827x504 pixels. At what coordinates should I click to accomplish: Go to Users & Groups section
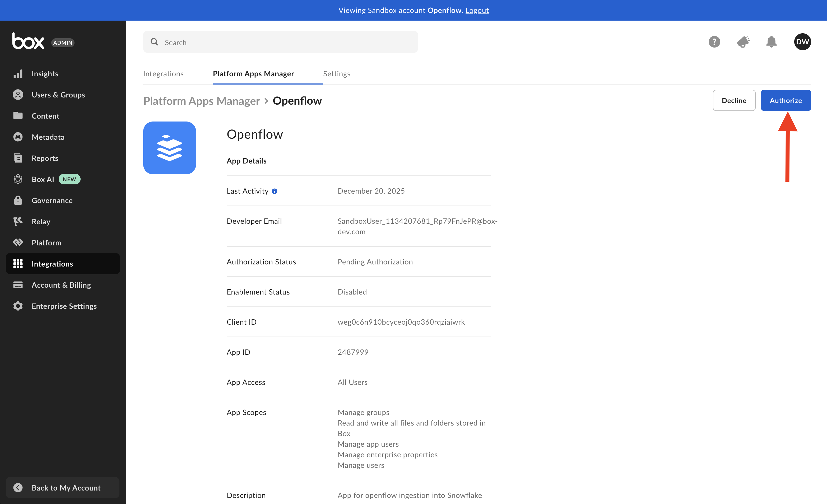pyautogui.click(x=58, y=95)
